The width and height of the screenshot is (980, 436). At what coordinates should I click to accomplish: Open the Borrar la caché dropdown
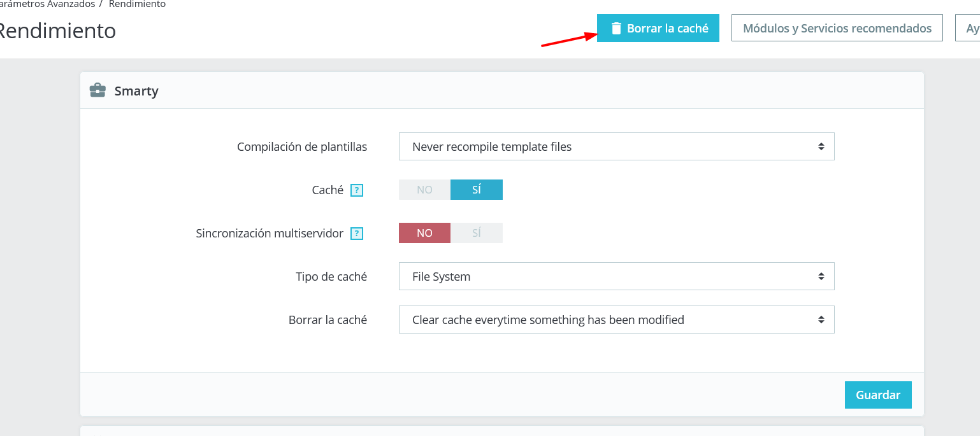click(616, 320)
